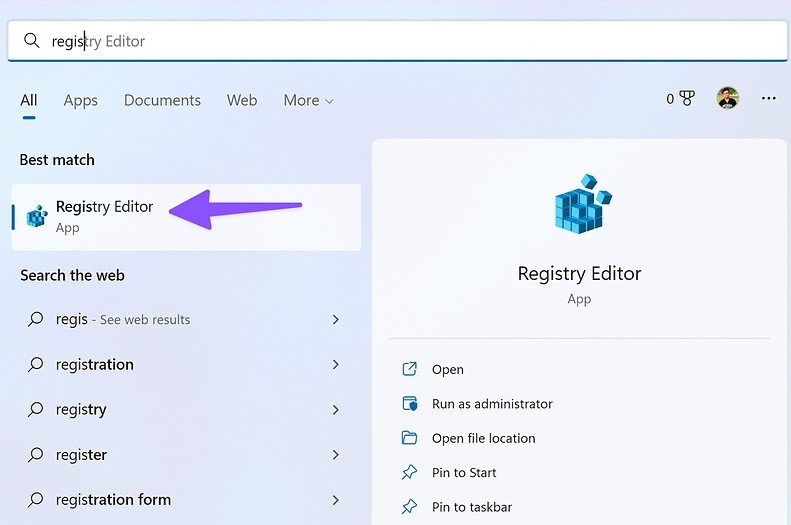Click the Pin to Start pin icon
Viewport: 791px width, 525px height.
(409, 472)
